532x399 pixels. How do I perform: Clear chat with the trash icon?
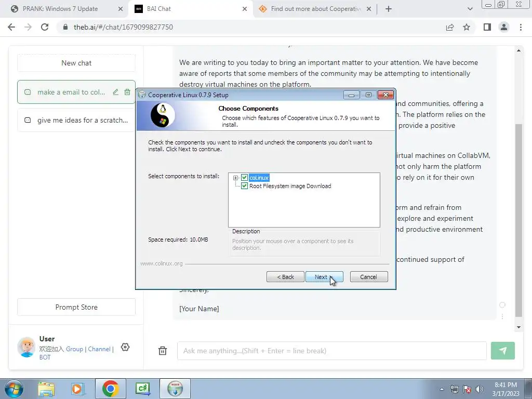tap(163, 351)
